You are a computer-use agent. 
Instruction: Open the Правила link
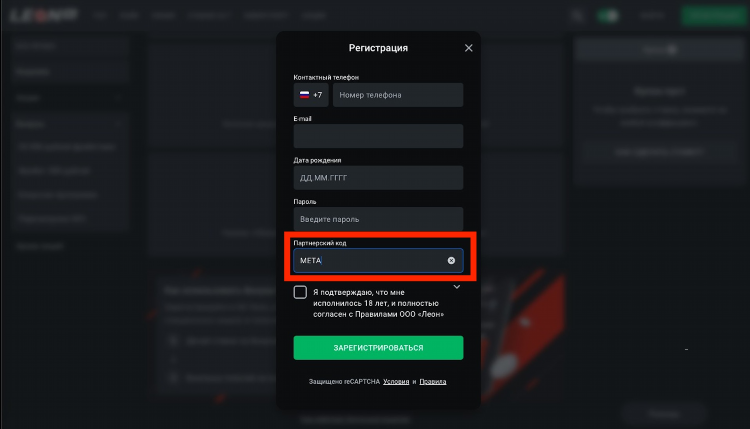point(433,382)
